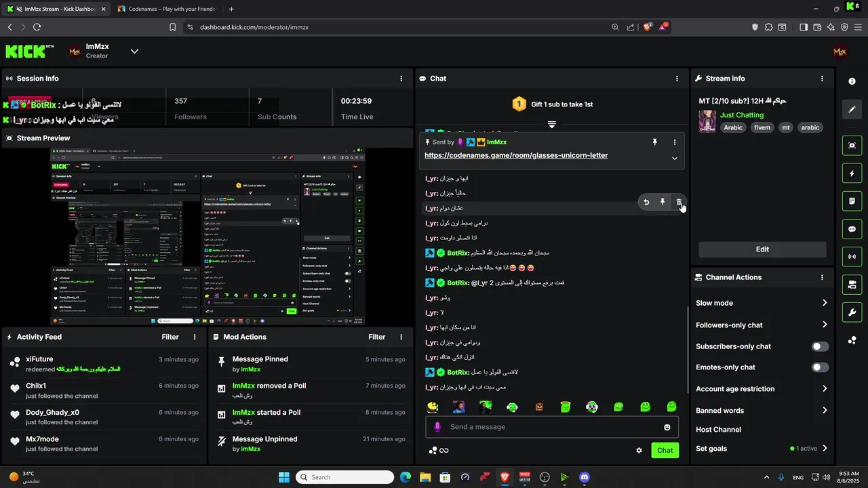Screen dimensions: 868x488
Task: Click Host Channel option
Action: (718, 430)
